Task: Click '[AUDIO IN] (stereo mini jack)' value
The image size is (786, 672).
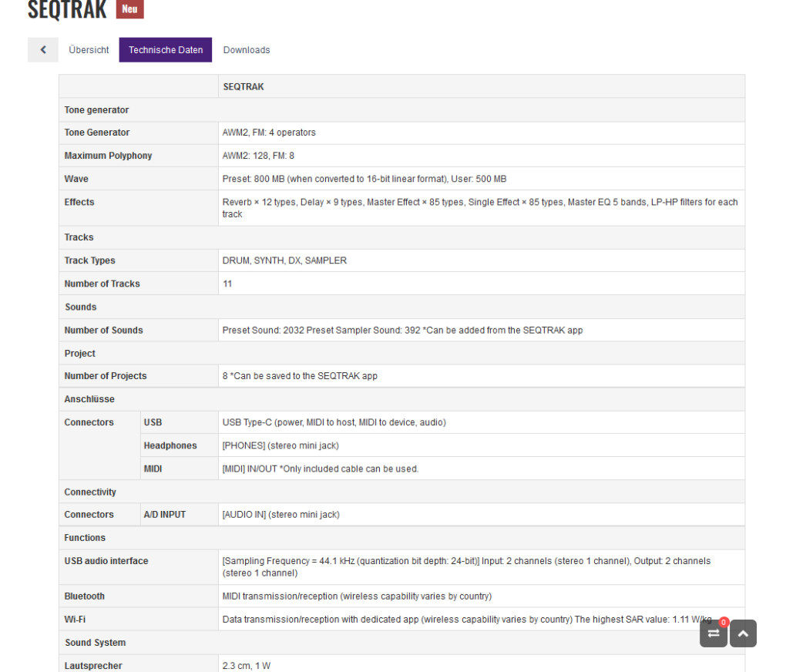Action: pos(281,515)
